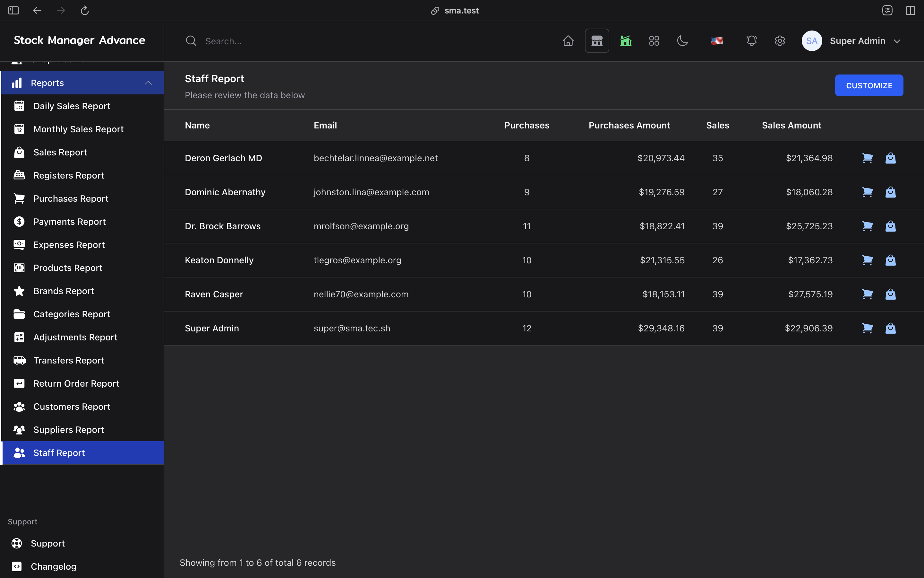Image resolution: width=924 pixels, height=578 pixels.
Task: Click the Sales Amount column header
Action: click(791, 125)
